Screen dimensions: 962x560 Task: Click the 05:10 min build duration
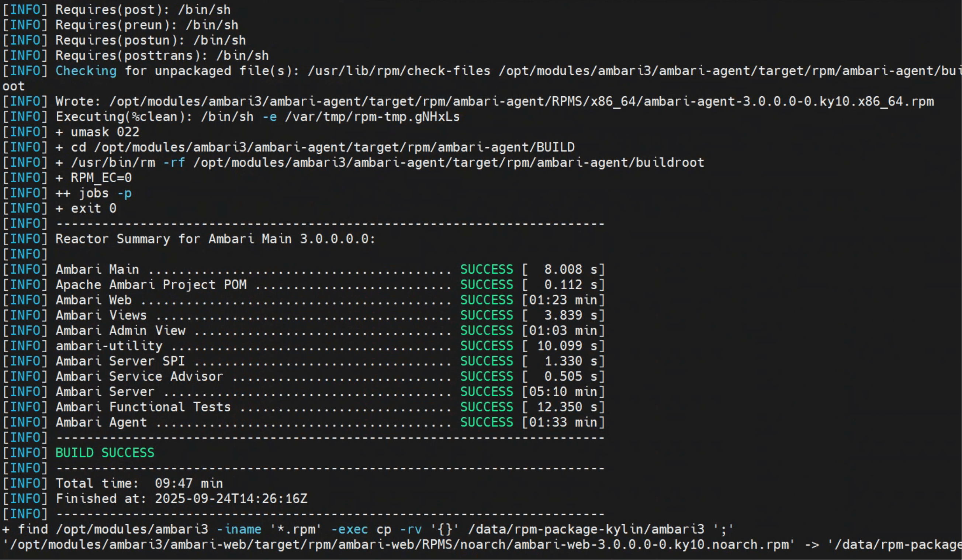[x=563, y=392]
